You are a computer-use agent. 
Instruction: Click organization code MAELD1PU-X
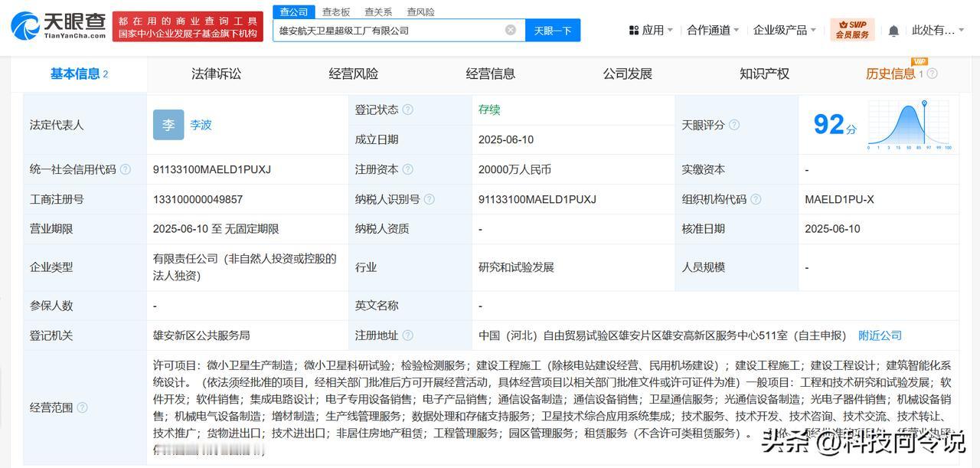[x=839, y=199]
